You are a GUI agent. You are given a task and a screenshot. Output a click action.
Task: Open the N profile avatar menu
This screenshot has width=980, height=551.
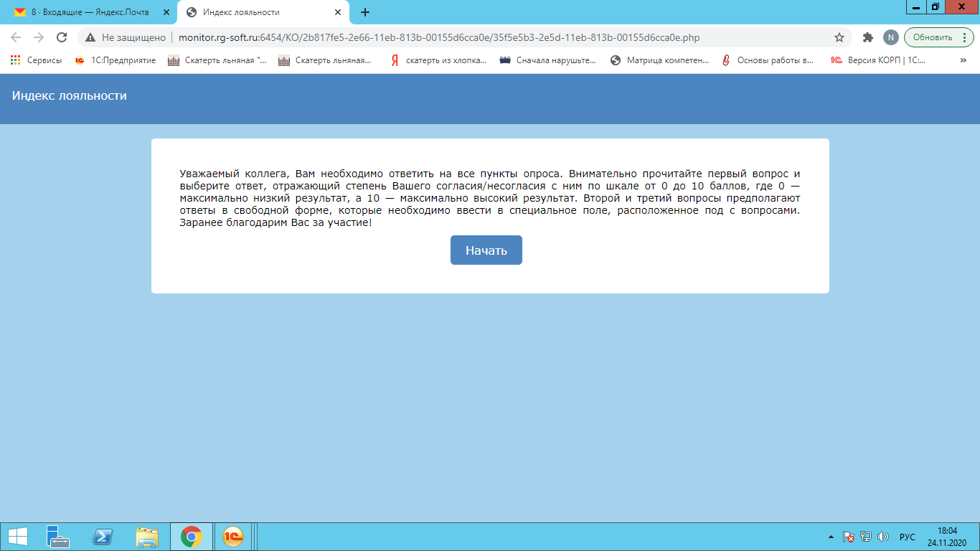(x=890, y=37)
